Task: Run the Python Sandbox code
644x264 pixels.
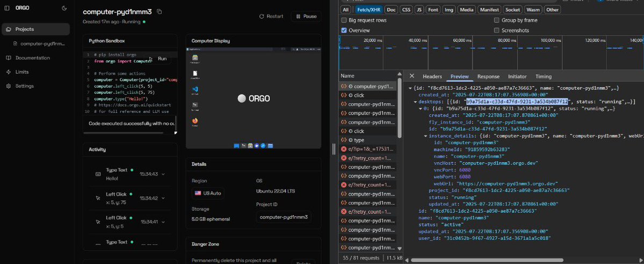Action: [159, 59]
